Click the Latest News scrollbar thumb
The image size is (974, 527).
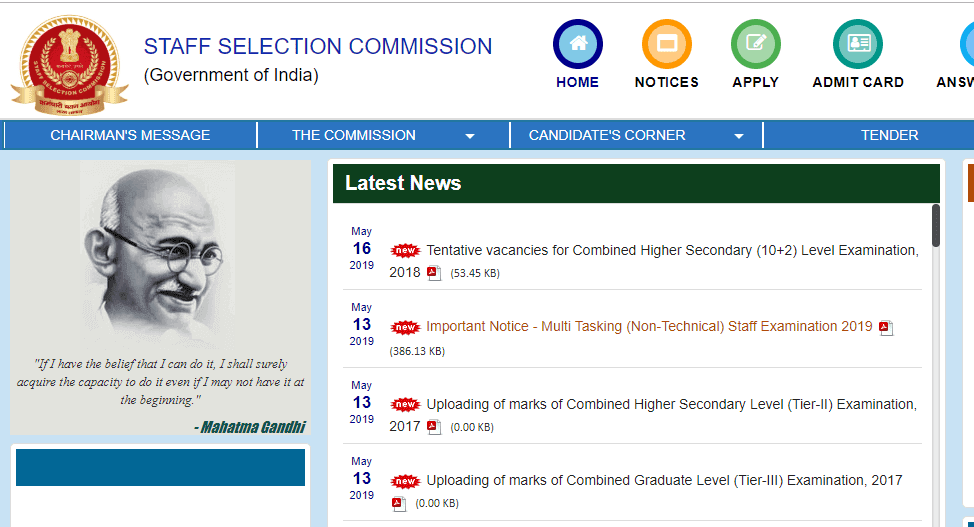click(x=935, y=225)
